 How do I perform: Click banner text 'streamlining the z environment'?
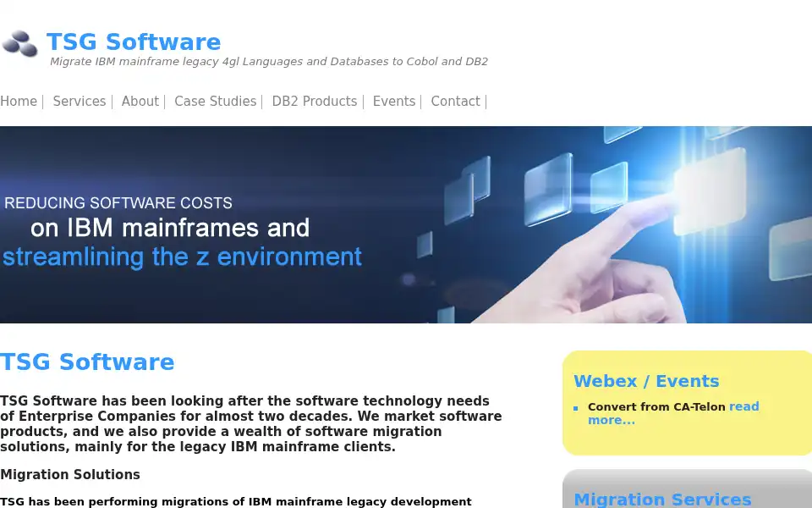pyautogui.click(x=183, y=257)
